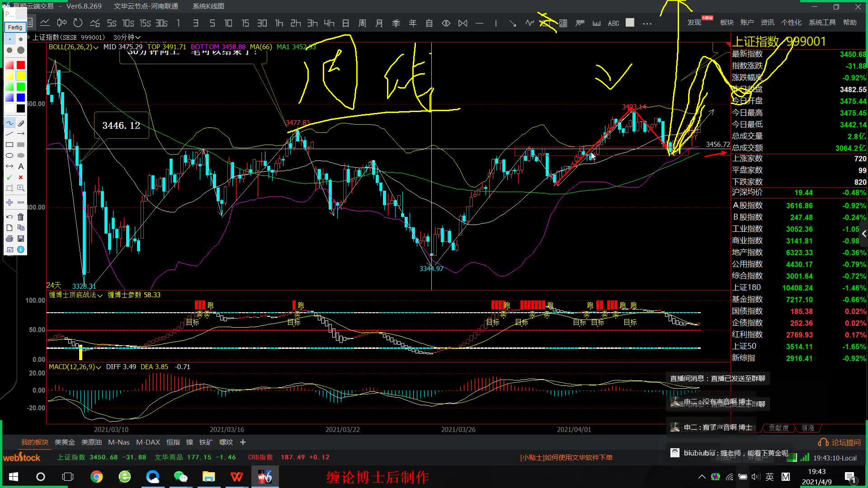This screenshot has height=488, width=868.
Task: Open the MACD(12,26,9) indicator dropdown
Action: coord(75,367)
